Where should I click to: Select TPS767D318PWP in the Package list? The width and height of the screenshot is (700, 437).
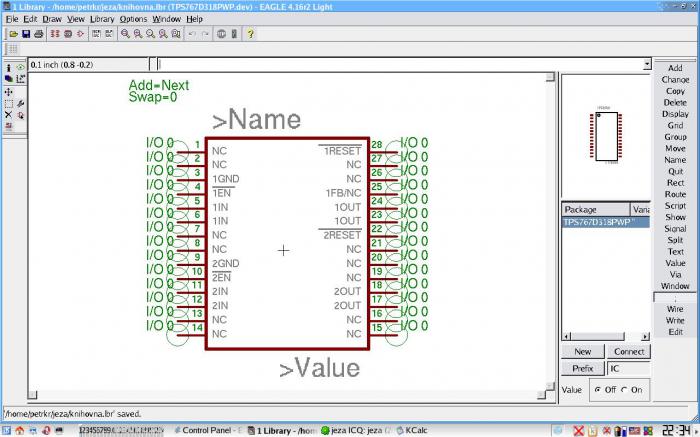pyautogui.click(x=605, y=222)
